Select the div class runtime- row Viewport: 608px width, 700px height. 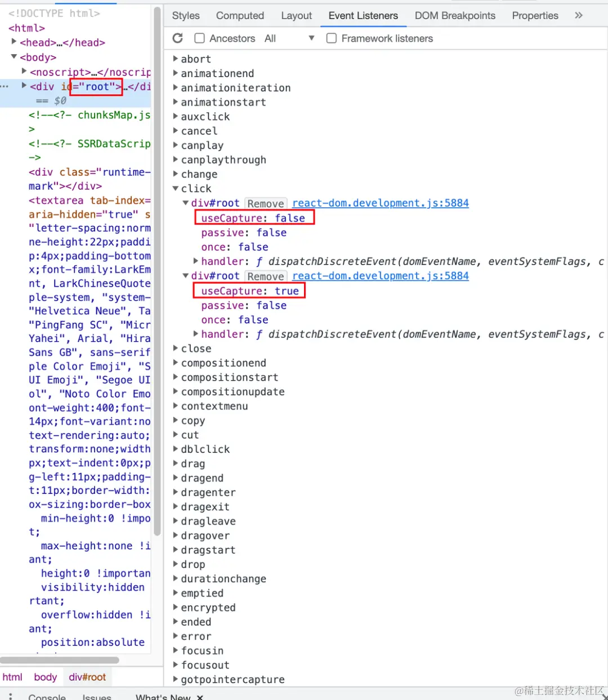tap(90, 179)
